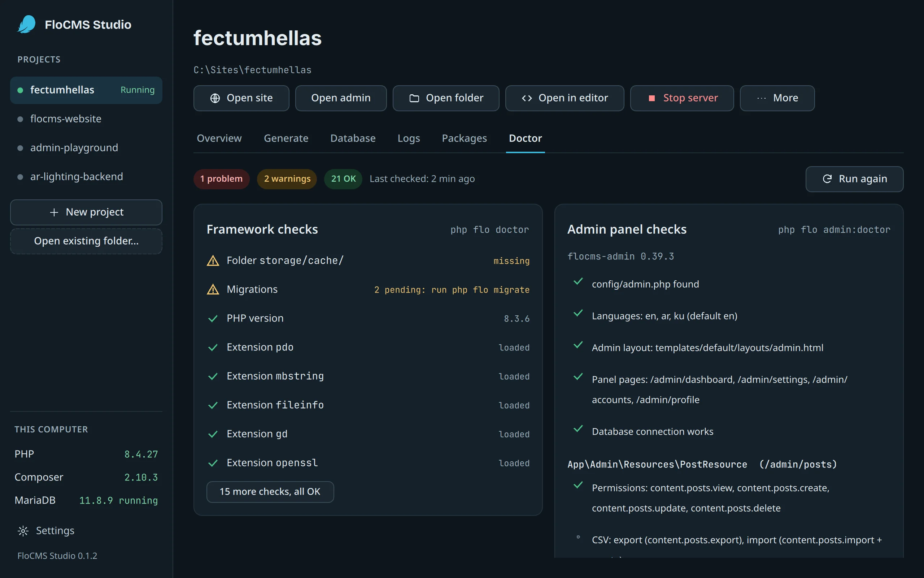The width and height of the screenshot is (924, 578).
Task: Click the Settings gear icon
Action: point(23,531)
